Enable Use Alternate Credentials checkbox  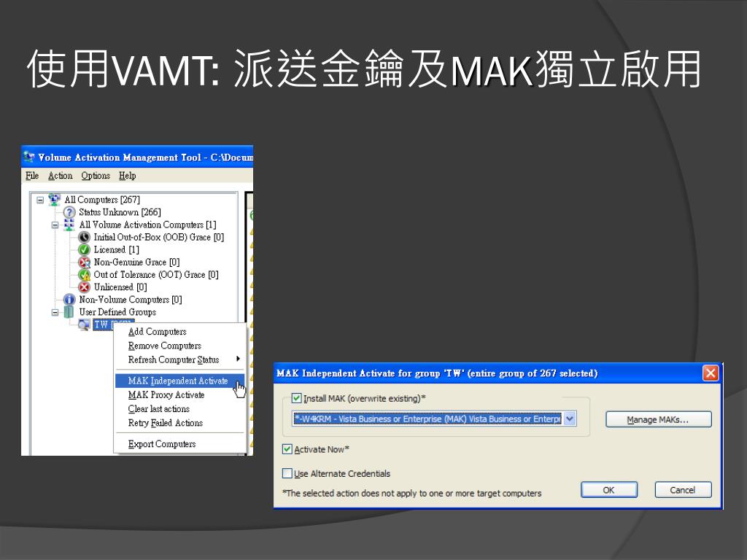(x=287, y=473)
